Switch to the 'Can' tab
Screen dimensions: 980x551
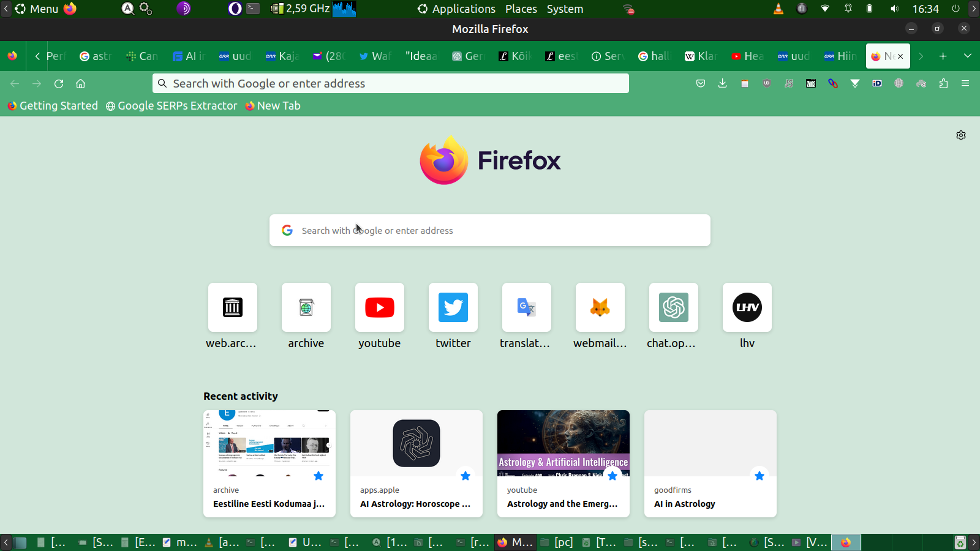click(142, 56)
